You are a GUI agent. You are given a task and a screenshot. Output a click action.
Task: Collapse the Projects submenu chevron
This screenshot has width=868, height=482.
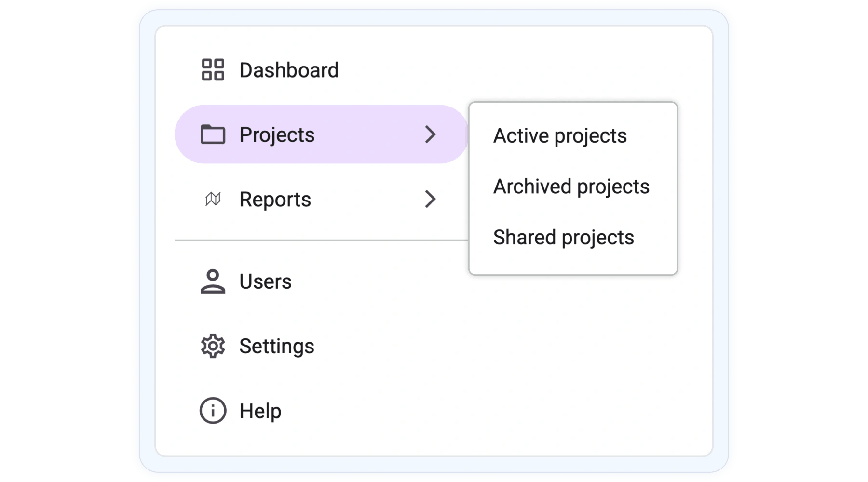(x=430, y=134)
